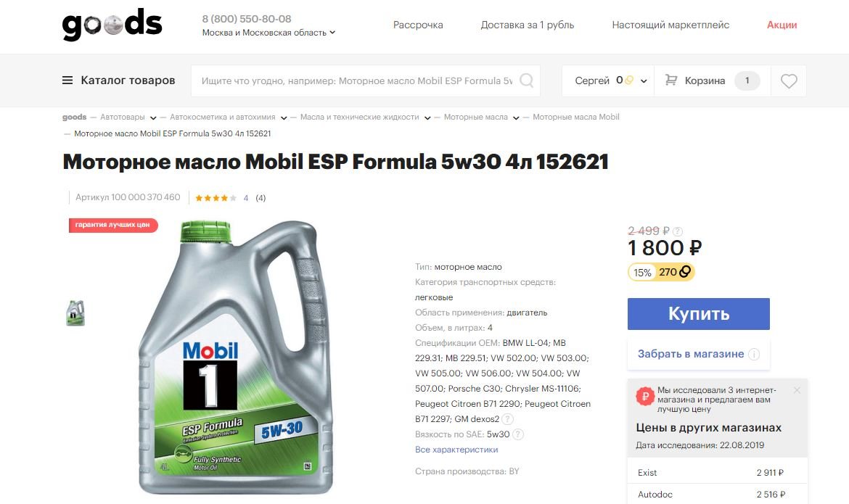Open the Рассрочка menu item
The height and width of the screenshot is (504, 849).
coord(418,25)
